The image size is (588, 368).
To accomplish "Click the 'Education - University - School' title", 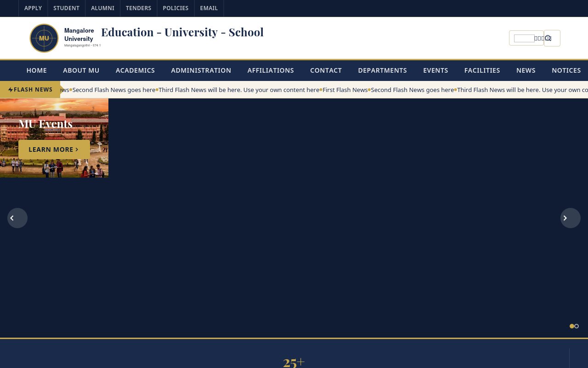I will (182, 32).
